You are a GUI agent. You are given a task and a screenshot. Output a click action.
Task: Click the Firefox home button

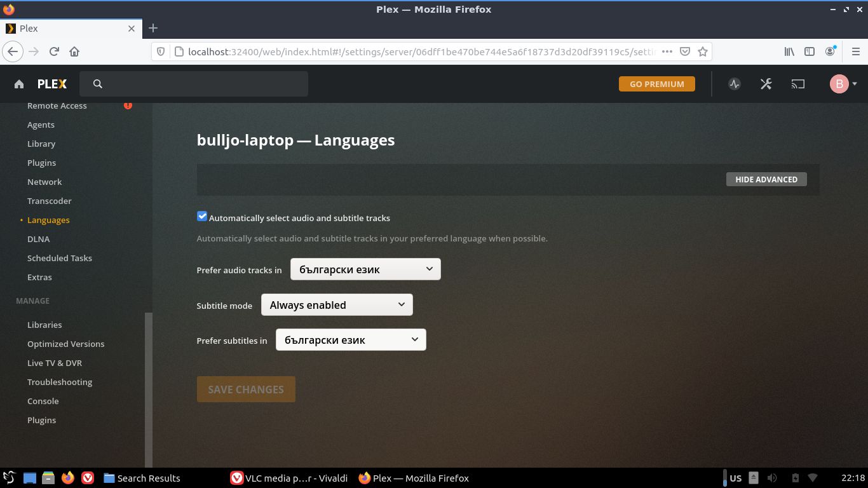click(74, 51)
